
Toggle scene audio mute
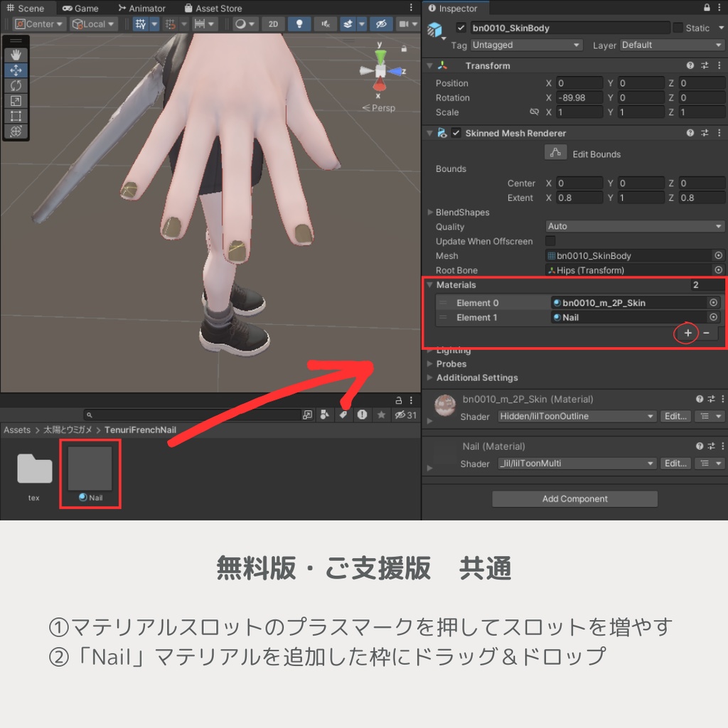point(325,23)
